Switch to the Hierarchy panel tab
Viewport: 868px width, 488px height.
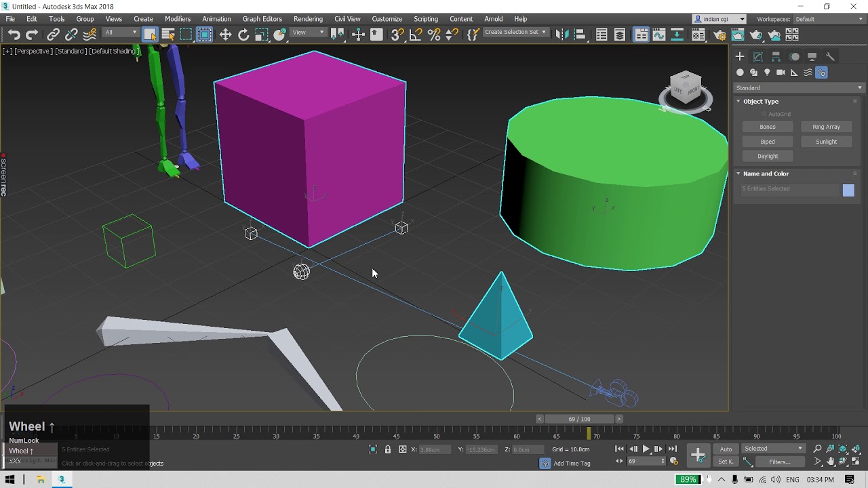[x=776, y=57]
